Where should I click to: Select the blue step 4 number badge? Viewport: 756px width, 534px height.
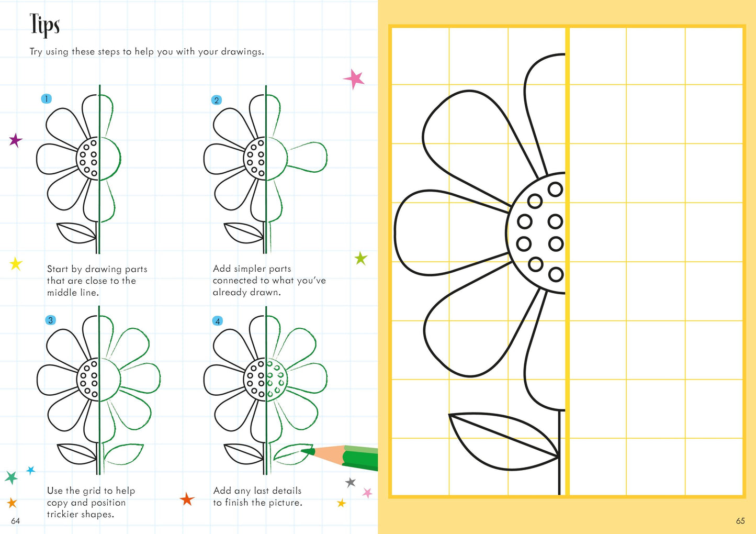pos(218,320)
